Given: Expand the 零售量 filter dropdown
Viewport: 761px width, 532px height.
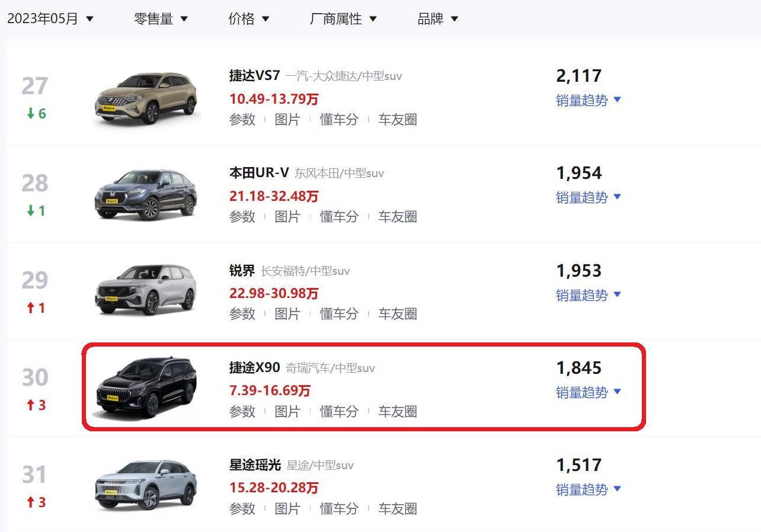Looking at the screenshot, I should tap(161, 19).
